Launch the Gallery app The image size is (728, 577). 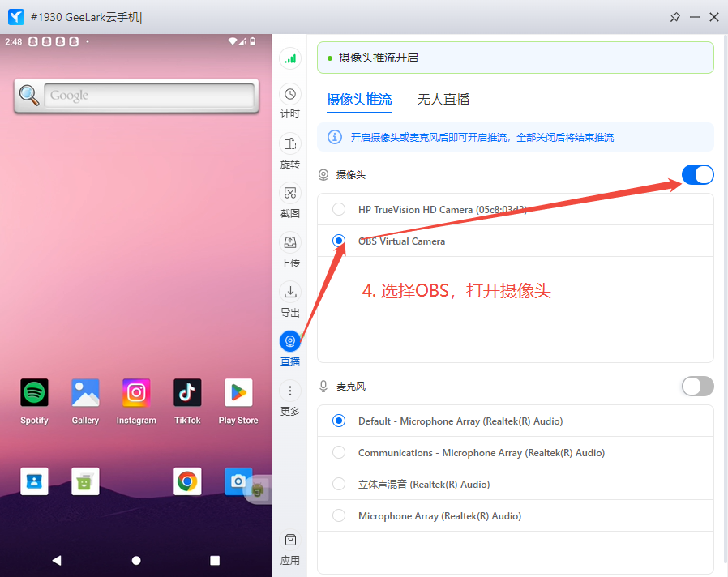85,393
